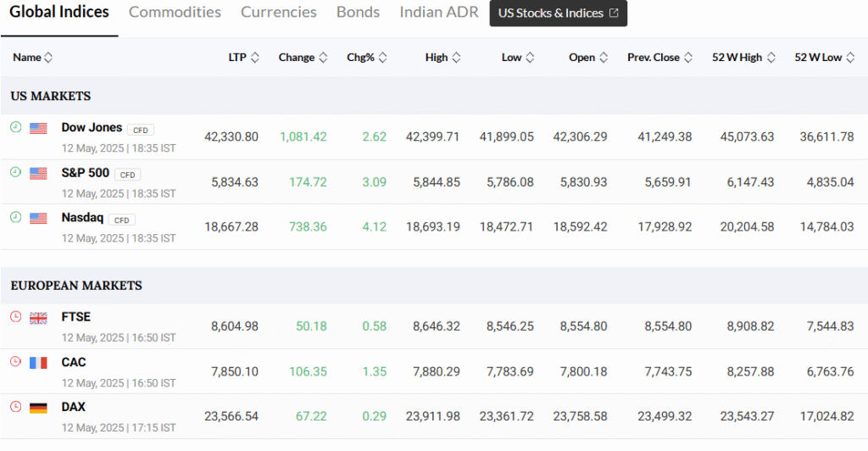Click the red clock icon beside FTSE
Image resolution: width=868 pixels, height=451 pixels.
pos(15,316)
